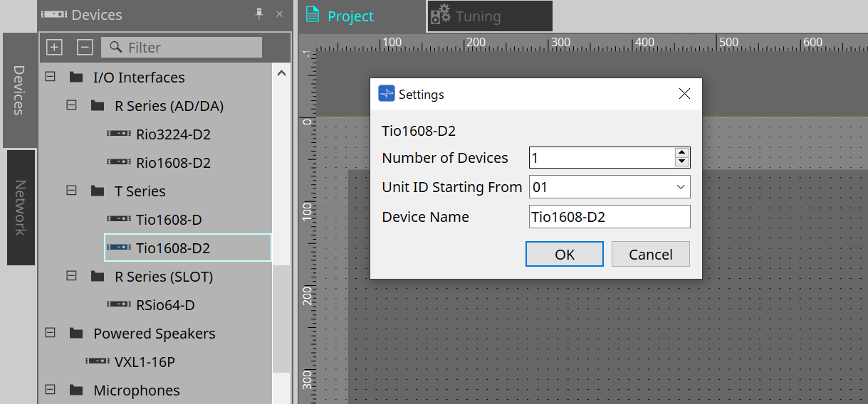The image size is (868, 404).
Task: Click the Settings dialog app icon
Action: click(x=387, y=94)
